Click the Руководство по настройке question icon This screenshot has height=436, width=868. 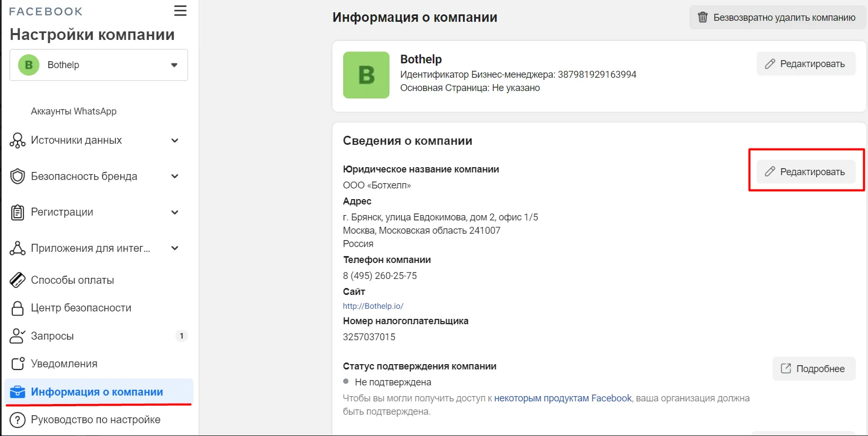pos(18,419)
